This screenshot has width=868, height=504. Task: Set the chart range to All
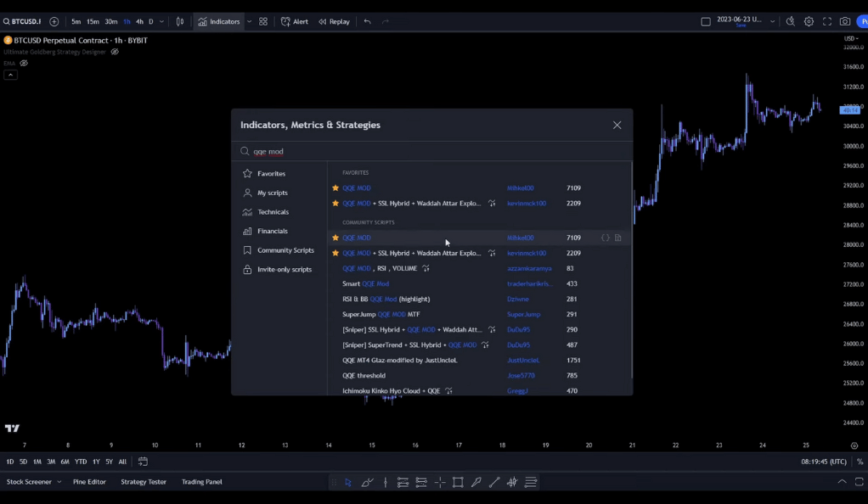(x=122, y=462)
